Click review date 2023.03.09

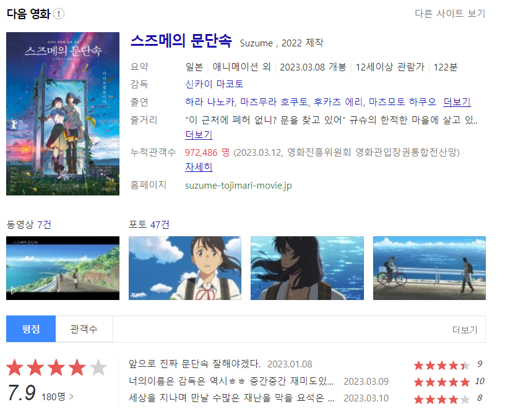click(x=366, y=382)
